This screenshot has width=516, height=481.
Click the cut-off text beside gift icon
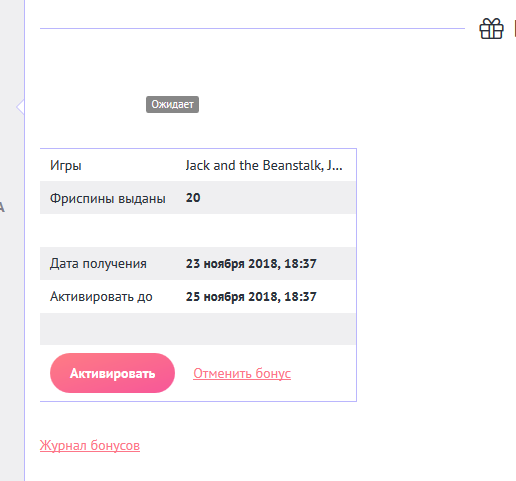[515, 29]
